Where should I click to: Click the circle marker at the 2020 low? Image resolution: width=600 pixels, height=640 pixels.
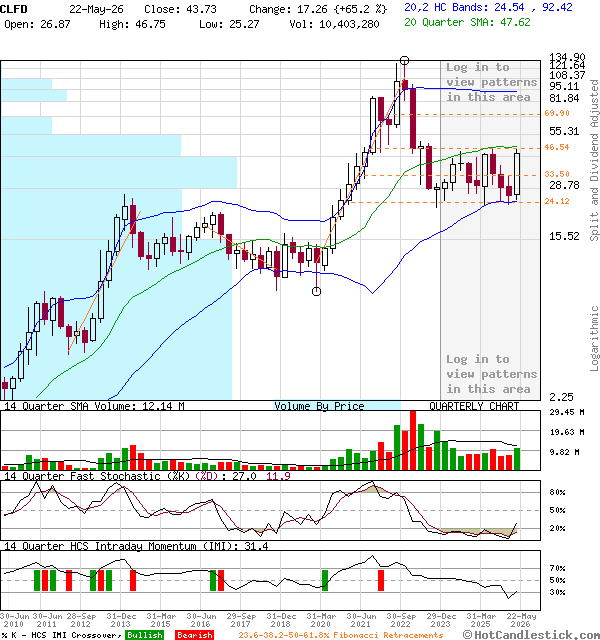tap(316, 291)
